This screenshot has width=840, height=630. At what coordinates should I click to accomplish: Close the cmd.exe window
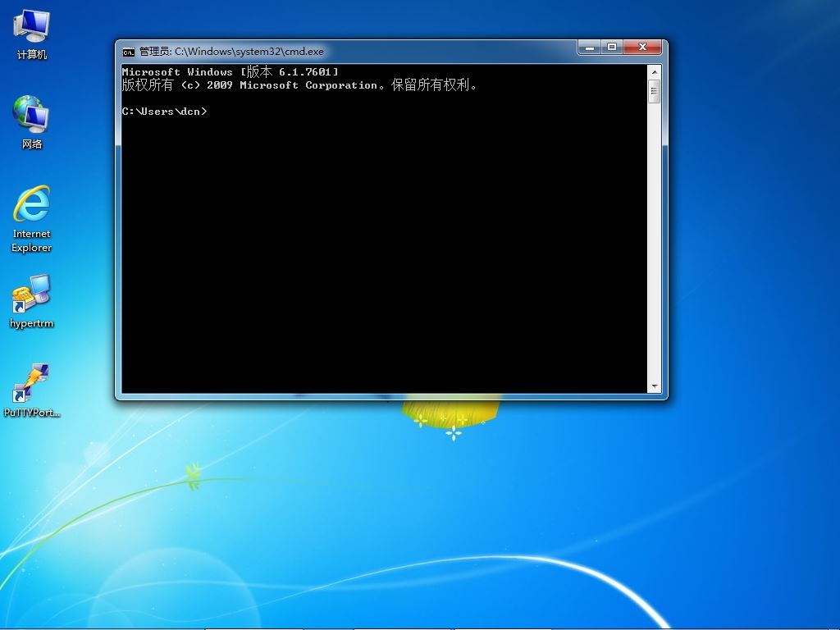coord(643,47)
